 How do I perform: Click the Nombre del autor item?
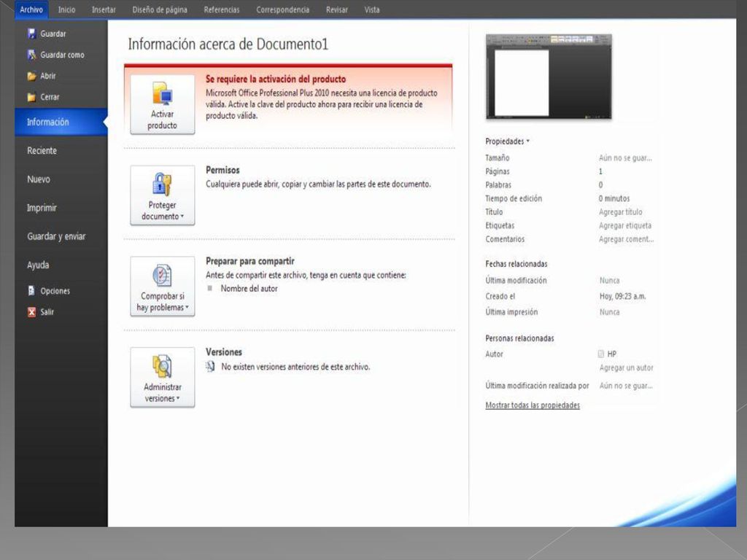point(249,289)
